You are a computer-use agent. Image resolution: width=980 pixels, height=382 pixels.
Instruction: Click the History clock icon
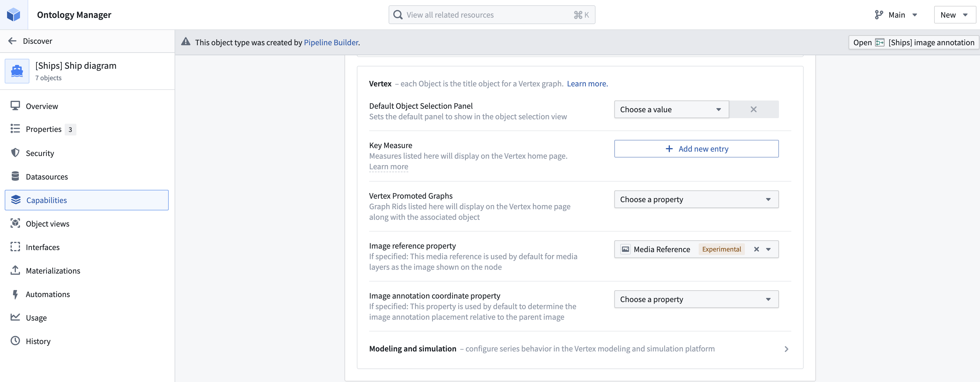pos(15,341)
